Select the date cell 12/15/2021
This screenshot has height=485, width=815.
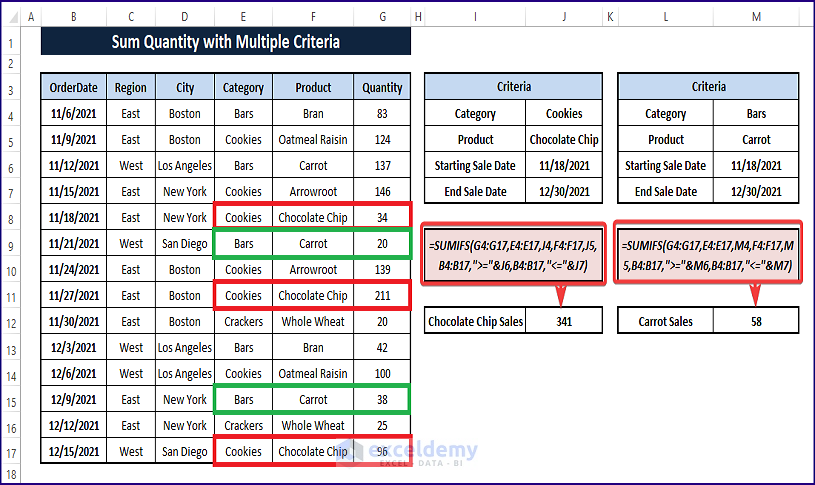73,451
